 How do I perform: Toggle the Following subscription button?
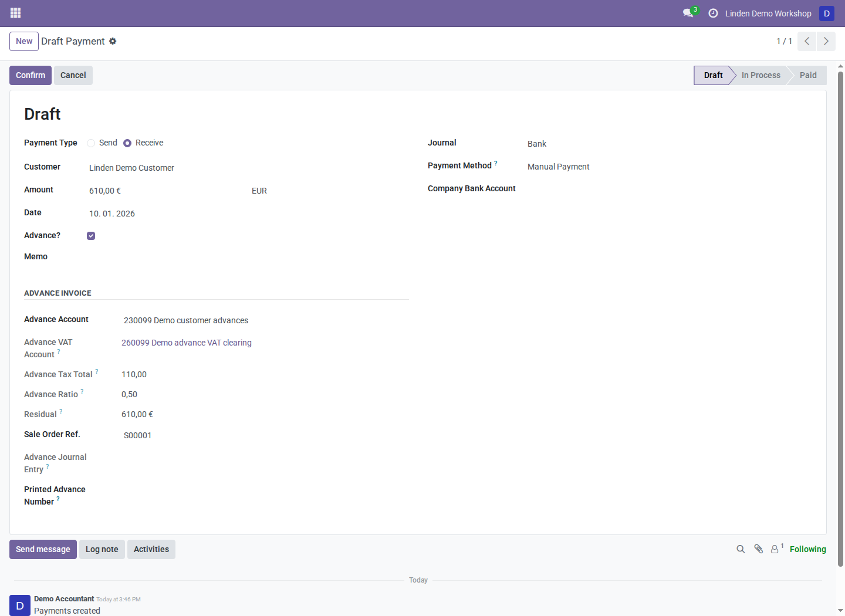point(808,549)
